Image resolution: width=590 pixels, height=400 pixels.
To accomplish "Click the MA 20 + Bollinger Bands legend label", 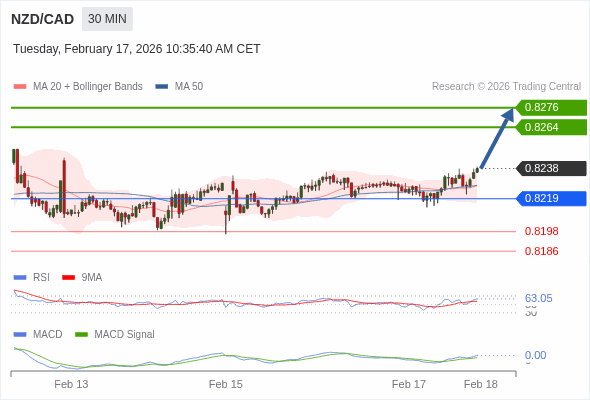I will coord(88,87).
